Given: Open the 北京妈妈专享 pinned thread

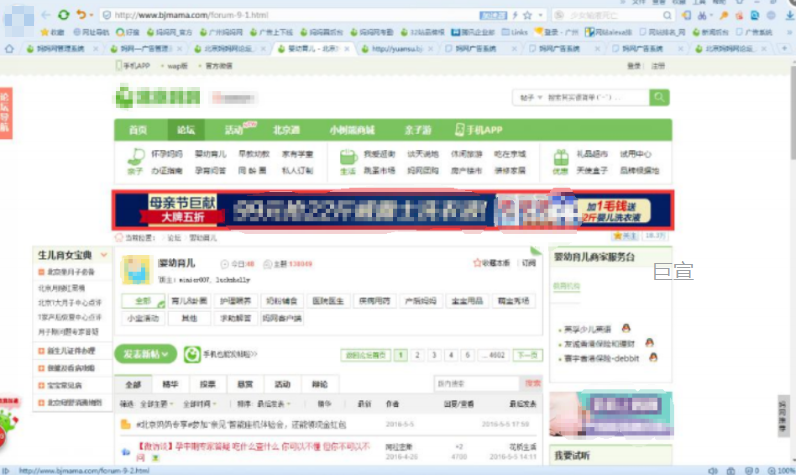Looking at the screenshot, I should (241, 424).
